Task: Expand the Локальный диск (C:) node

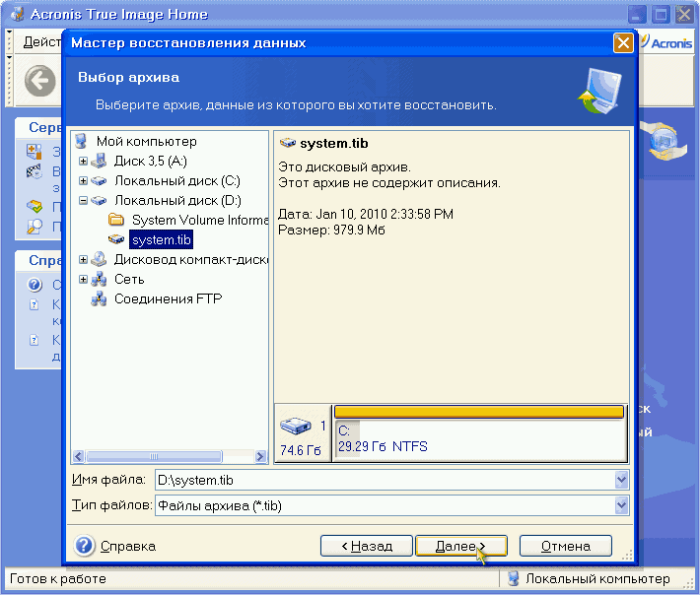Action: point(83,180)
